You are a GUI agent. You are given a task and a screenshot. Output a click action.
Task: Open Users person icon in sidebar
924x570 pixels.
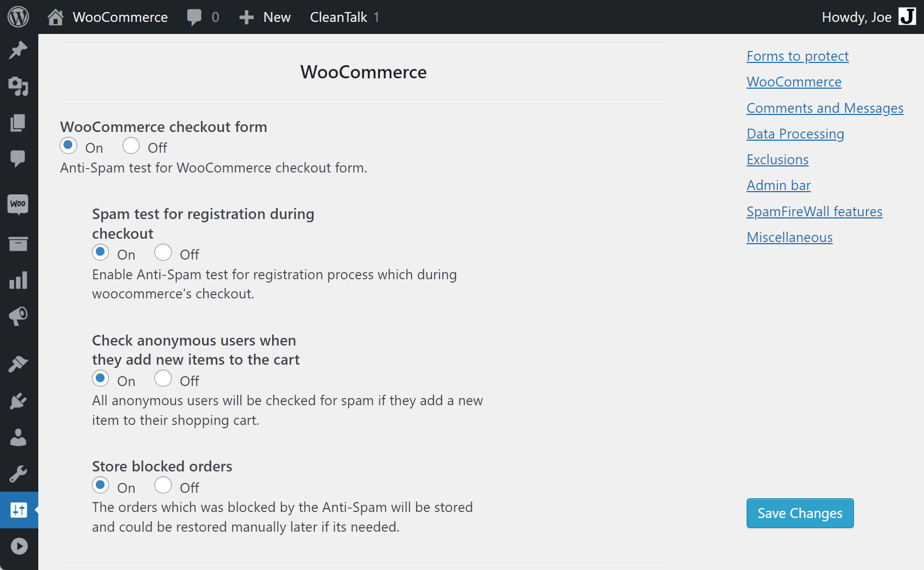pyautogui.click(x=18, y=437)
